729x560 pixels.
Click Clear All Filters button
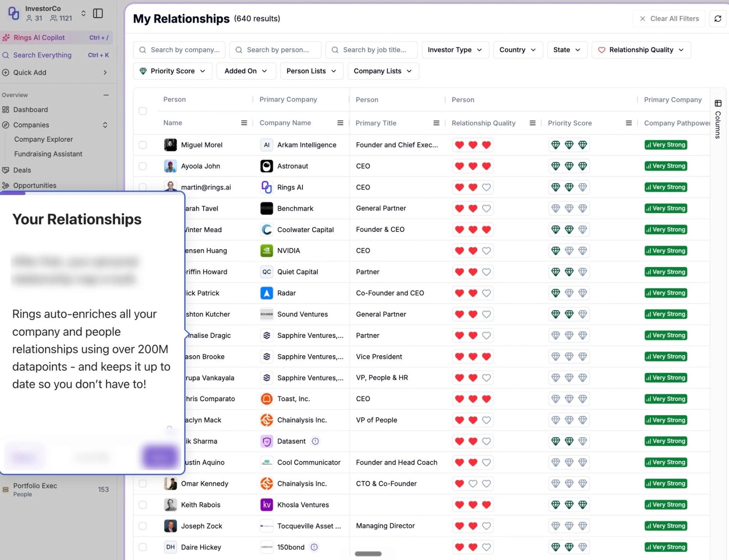pyautogui.click(x=669, y=19)
